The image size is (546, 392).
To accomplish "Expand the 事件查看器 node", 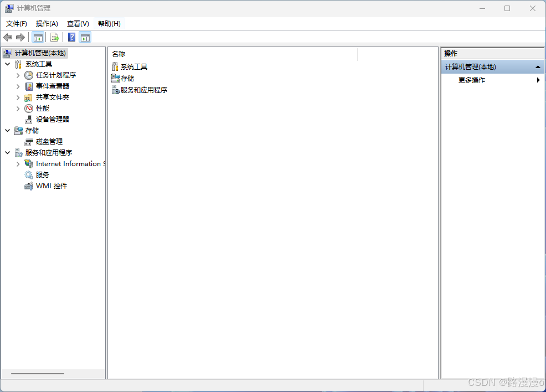I will [18, 86].
